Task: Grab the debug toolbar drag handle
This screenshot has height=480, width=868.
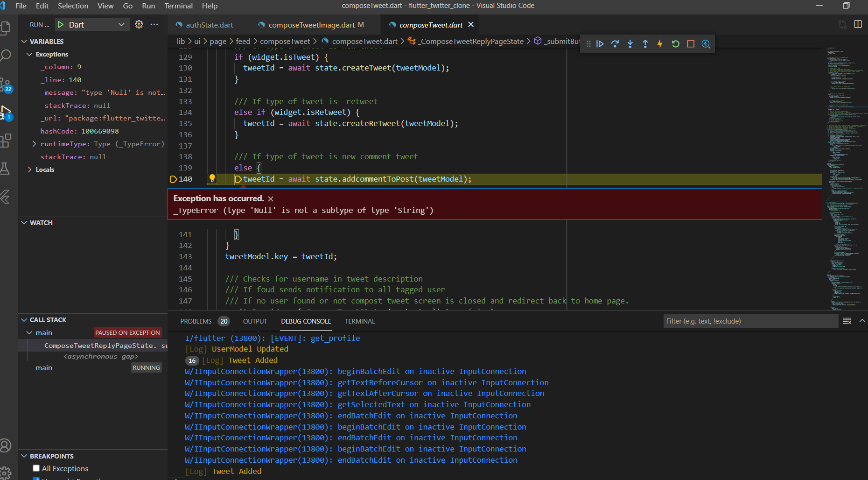Action: (588, 44)
